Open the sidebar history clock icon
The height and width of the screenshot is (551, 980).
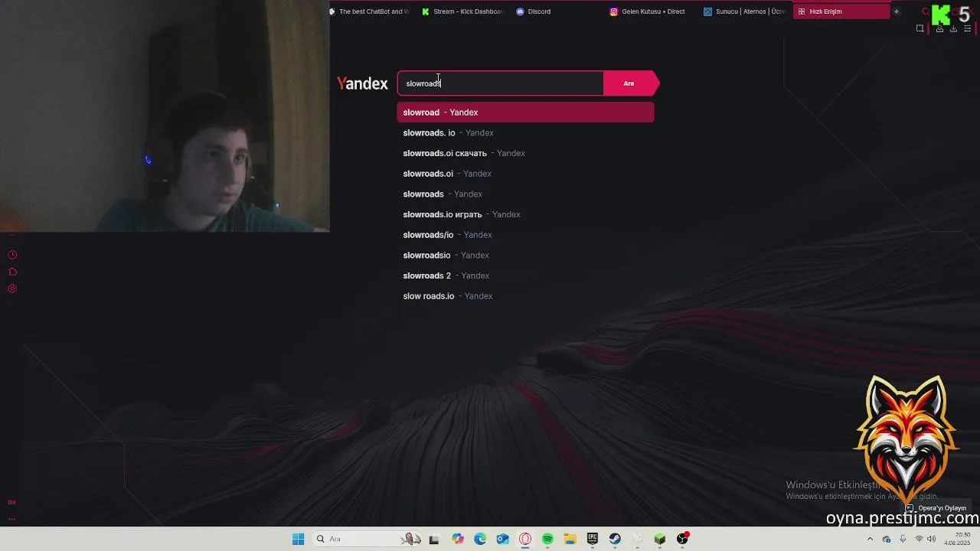[12, 255]
